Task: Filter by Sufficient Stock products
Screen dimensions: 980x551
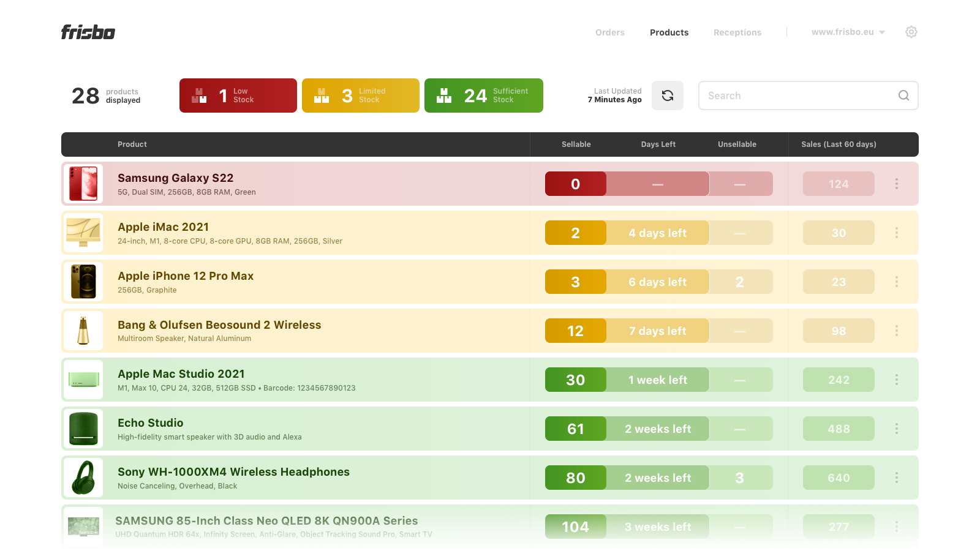Action: click(x=484, y=96)
